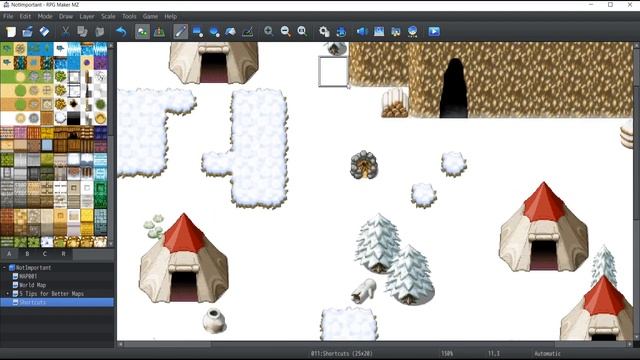
Task: Switch to tileset tab A
Action: (x=9, y=254)
